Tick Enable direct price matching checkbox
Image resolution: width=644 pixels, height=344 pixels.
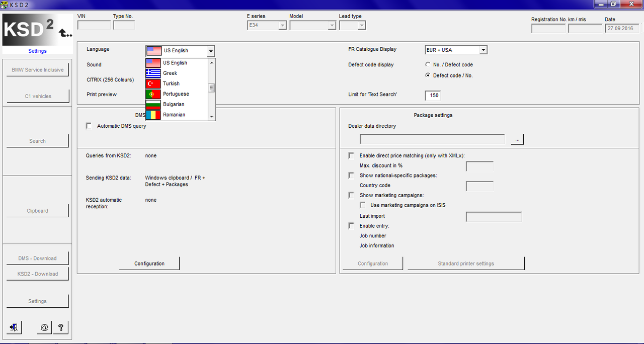tap(351, 156)
